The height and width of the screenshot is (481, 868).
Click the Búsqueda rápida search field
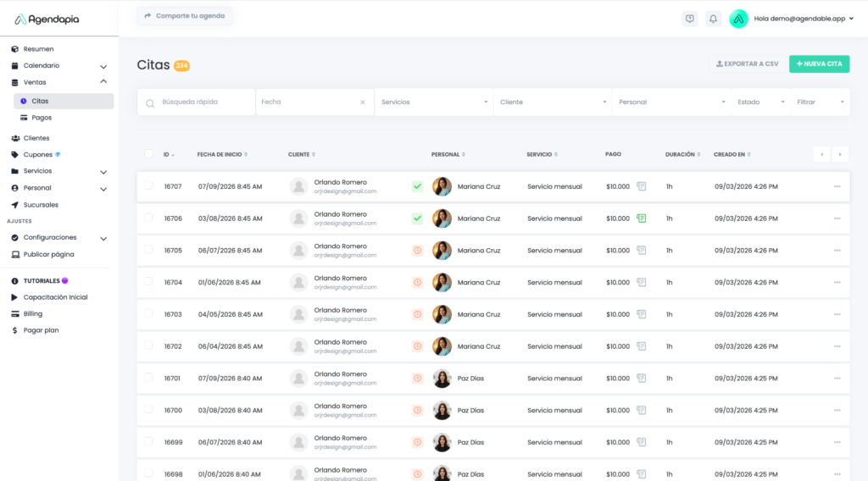click(x=203, y=102)
